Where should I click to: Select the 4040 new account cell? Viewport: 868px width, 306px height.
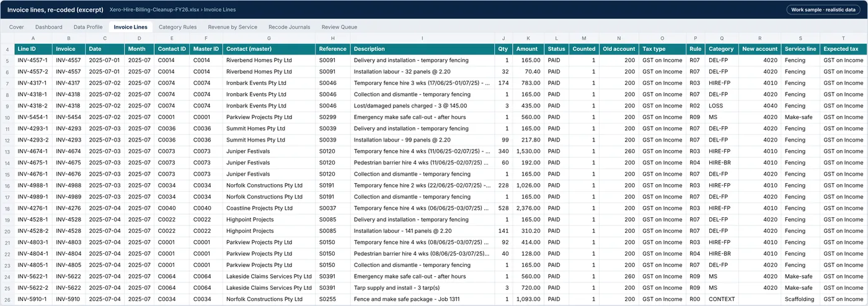[759, 106]
